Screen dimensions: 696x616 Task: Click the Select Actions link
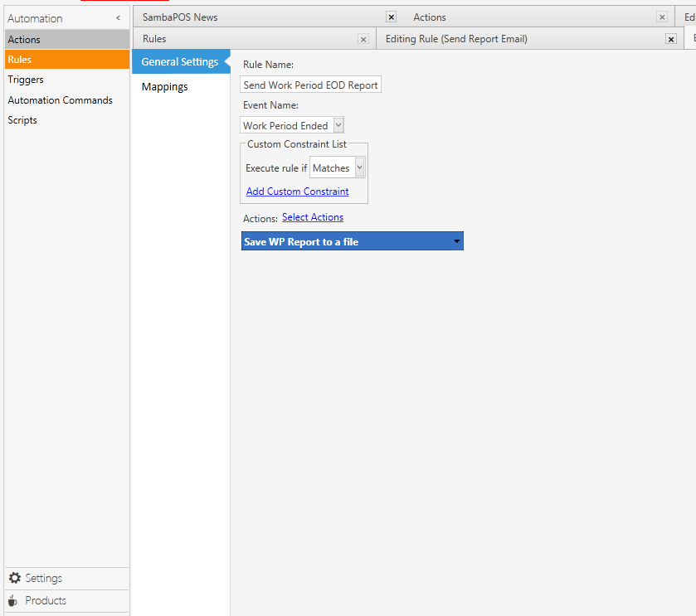(x=312, y=217)
